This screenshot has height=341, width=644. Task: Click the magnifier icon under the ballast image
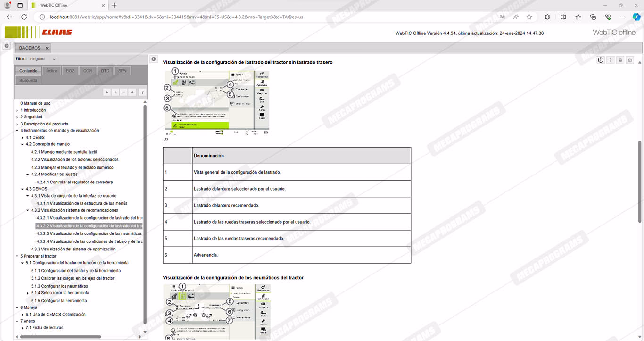pos(166,140)
